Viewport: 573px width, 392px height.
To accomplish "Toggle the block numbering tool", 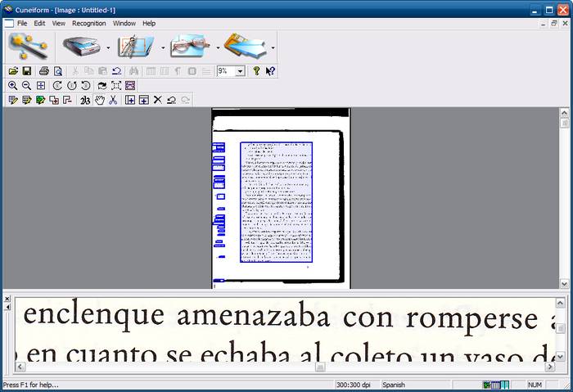I will coord(85,100).
